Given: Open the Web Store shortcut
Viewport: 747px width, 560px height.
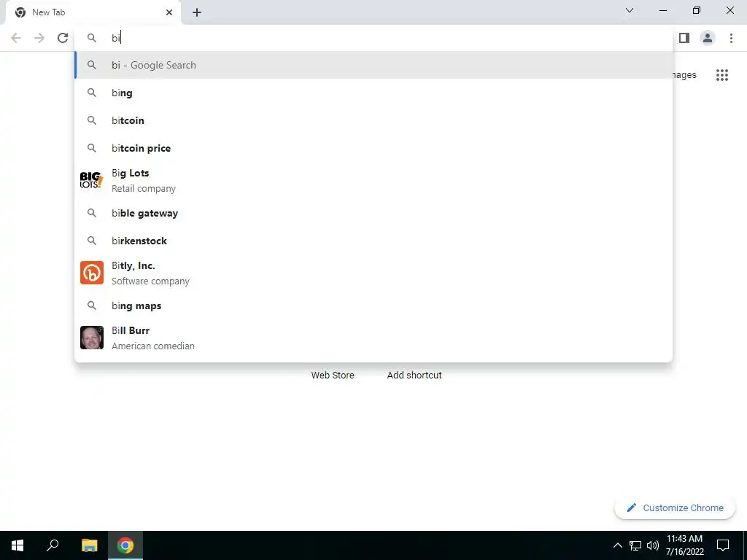Looking at the screenshot, I should coord(333,376).
